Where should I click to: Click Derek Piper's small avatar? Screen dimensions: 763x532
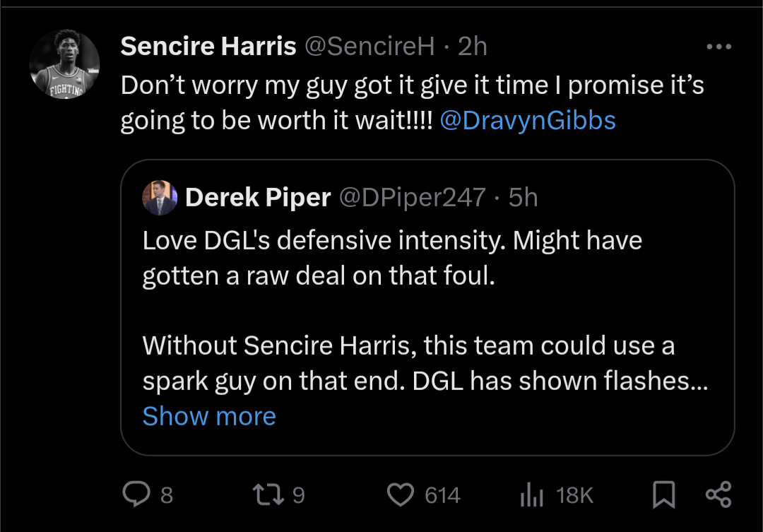coord(160,198)
